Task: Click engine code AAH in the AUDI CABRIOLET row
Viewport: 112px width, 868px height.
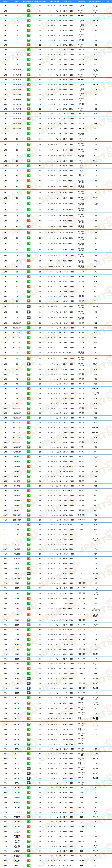Action: click(x=96, y=452)
